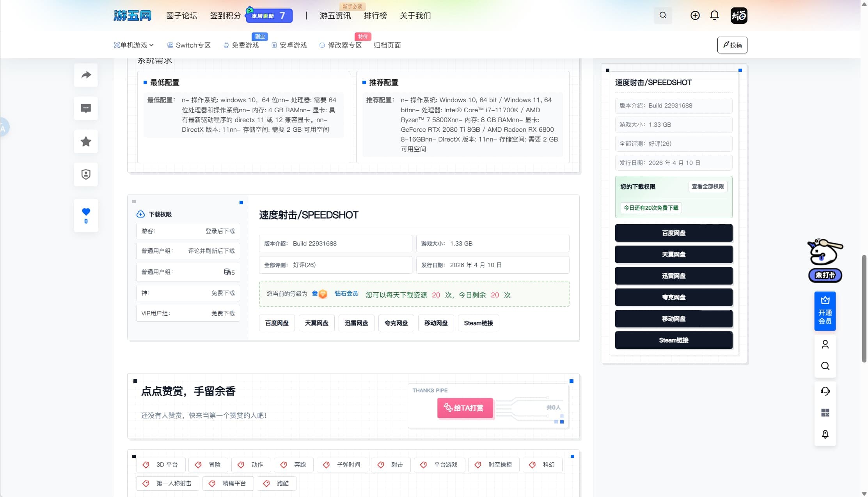
Task: Click the 动作 tag
Action: click(x=251, y=465)
